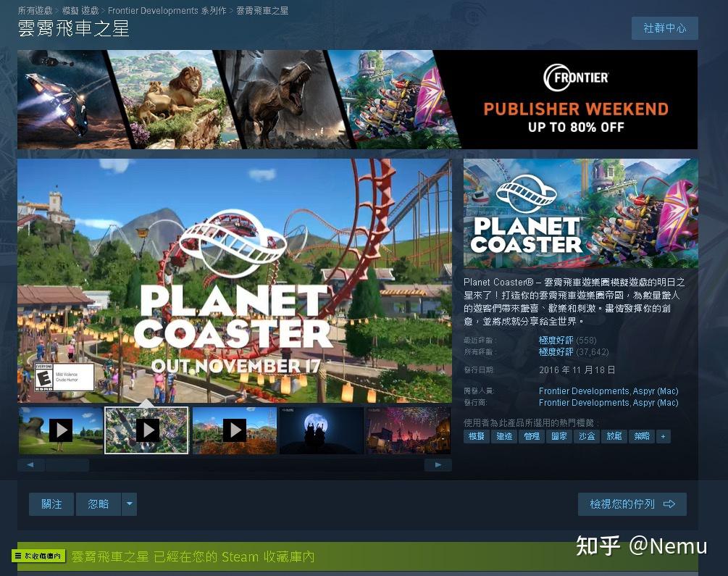Screen dimensions: 728x576
Task: Click the in-library badge icon
Action: click(38, 556)
